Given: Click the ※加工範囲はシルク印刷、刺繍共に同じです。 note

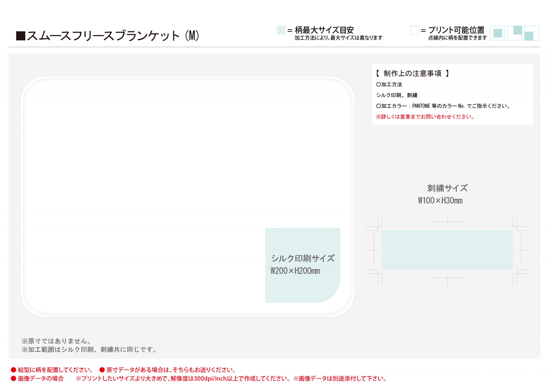Looking at the screenshot, I should pyautogui.click(x=90, y=350).
